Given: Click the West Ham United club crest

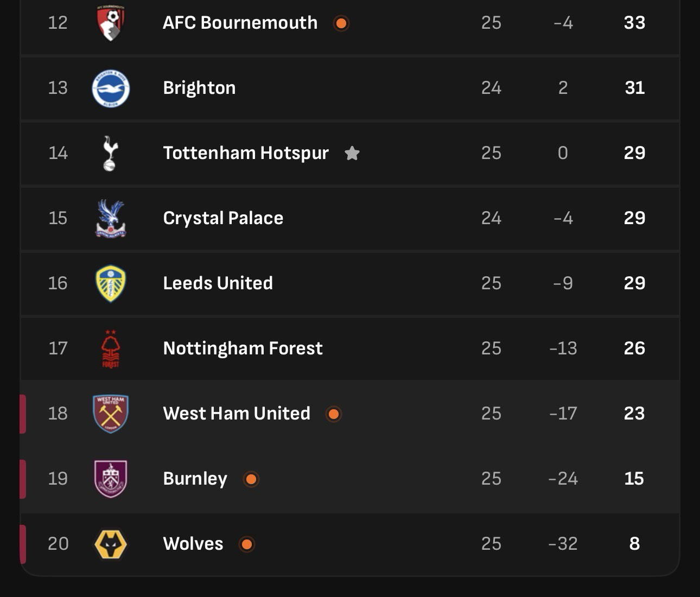Looking at the screenshot, I should [x=111, y=414].
